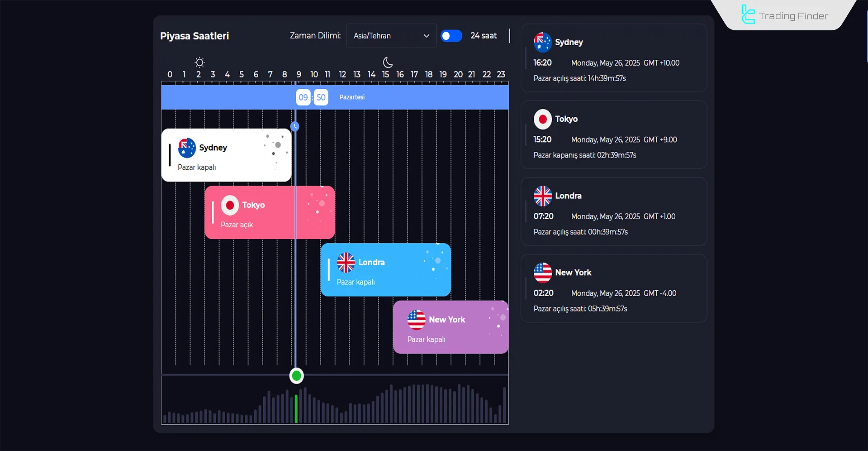Click hour 12 on the timeline ruler
Image resolution: width=868 pixels, height=451 pixels.
342,74
